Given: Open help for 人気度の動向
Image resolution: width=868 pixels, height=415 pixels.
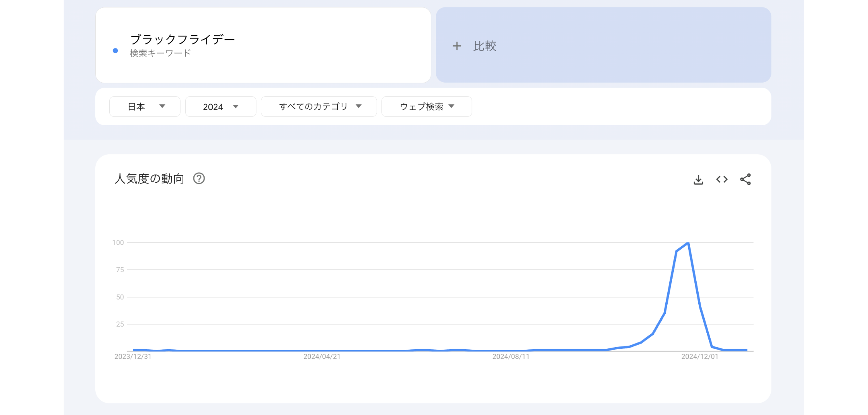Looking at the screenshot, I should 199,179.
